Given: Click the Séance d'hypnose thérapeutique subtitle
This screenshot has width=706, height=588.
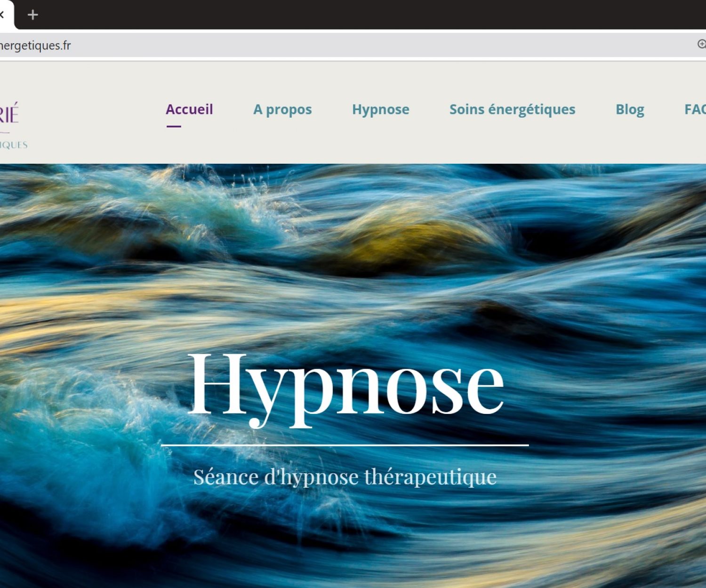Looking at the screenshot, I should [345, 477].
